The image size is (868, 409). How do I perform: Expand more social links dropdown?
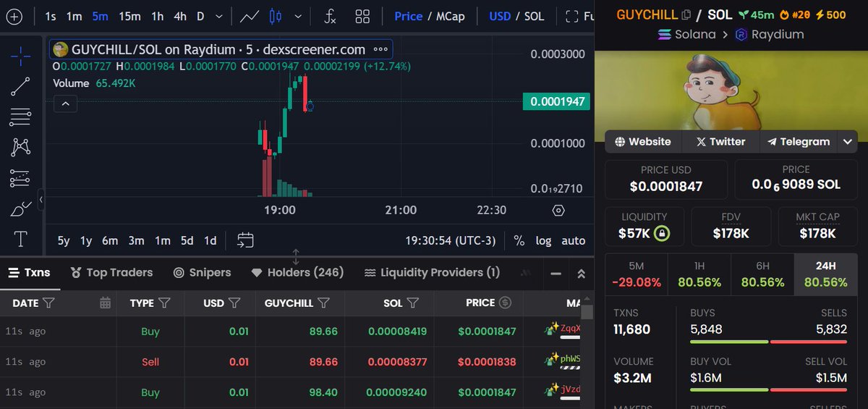(848, 142)
